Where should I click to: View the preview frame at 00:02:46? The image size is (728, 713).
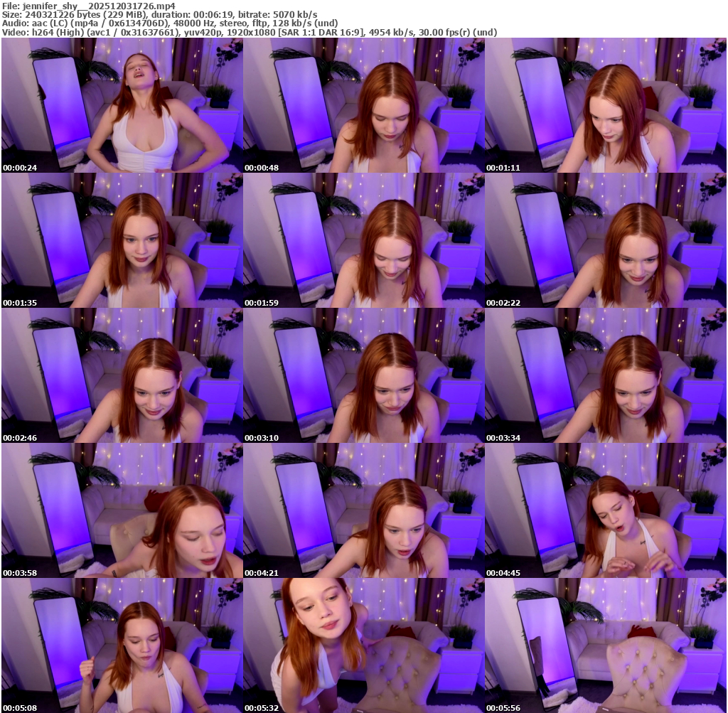[x=122, y=375]
